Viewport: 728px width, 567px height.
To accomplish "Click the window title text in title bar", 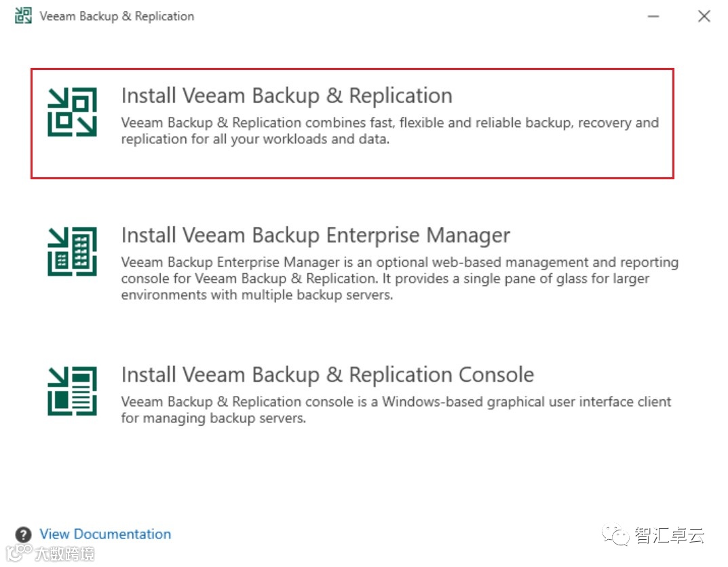I will (x=117, y=16).
